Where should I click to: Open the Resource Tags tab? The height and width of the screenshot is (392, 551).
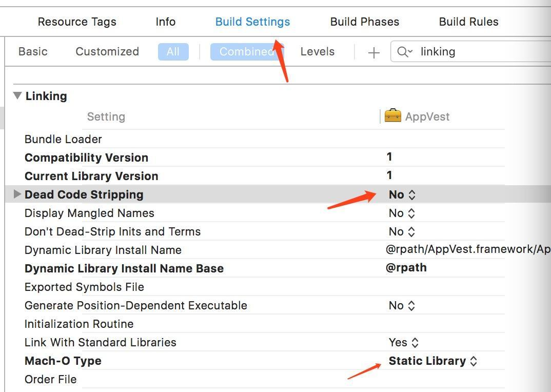coord(77,22)
